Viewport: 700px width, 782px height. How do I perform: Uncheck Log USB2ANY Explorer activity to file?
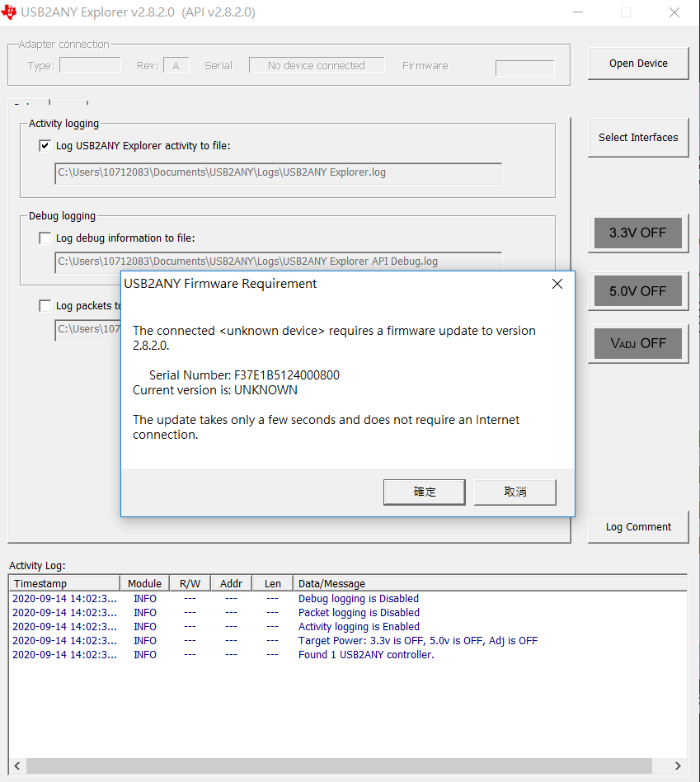[x=45, y=146]
